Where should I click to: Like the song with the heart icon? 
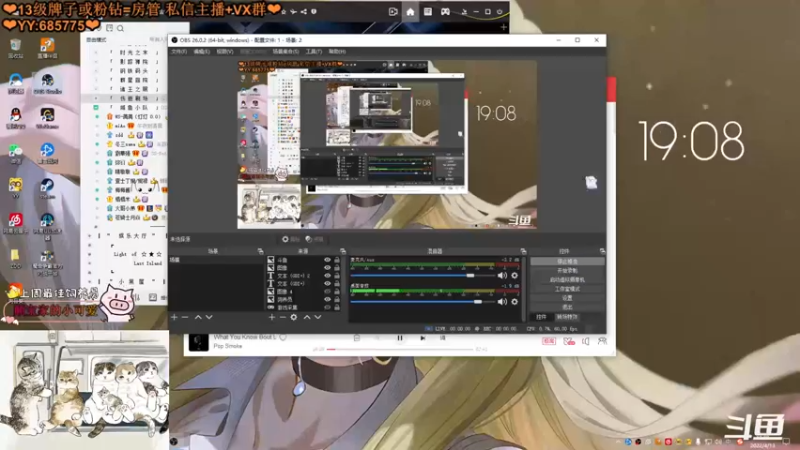283,337
